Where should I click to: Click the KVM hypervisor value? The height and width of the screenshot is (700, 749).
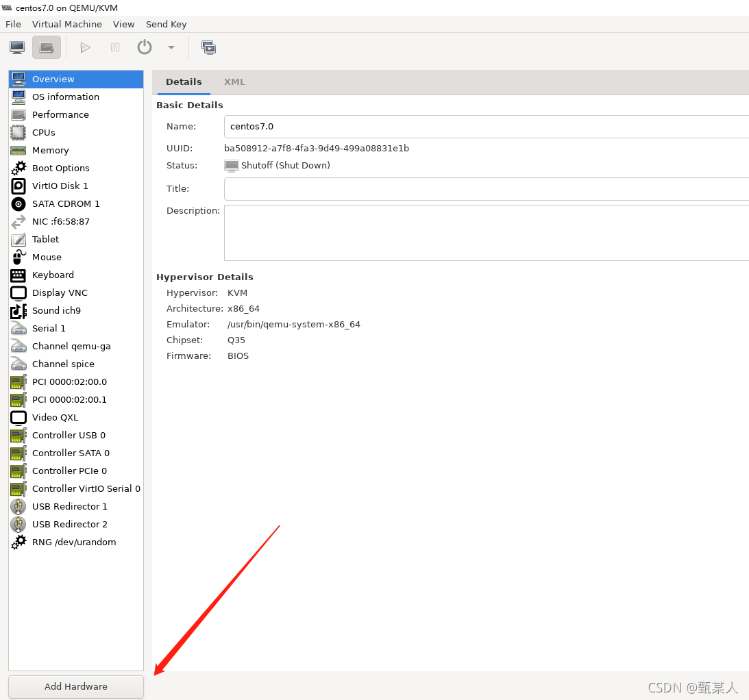(237, 293)
